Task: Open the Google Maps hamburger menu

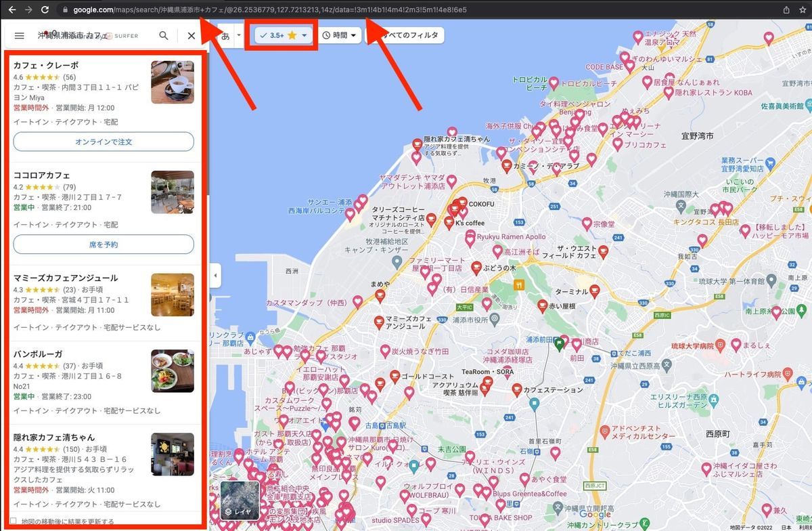Action: (19, 36)
